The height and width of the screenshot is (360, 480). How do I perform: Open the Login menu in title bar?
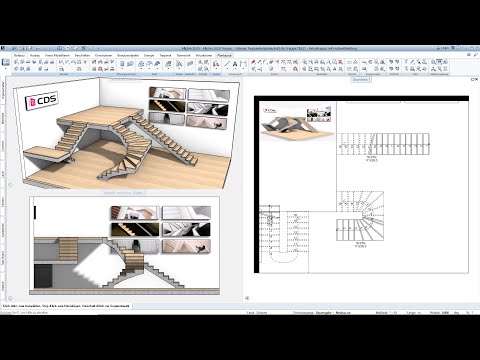tap(444, 48)
